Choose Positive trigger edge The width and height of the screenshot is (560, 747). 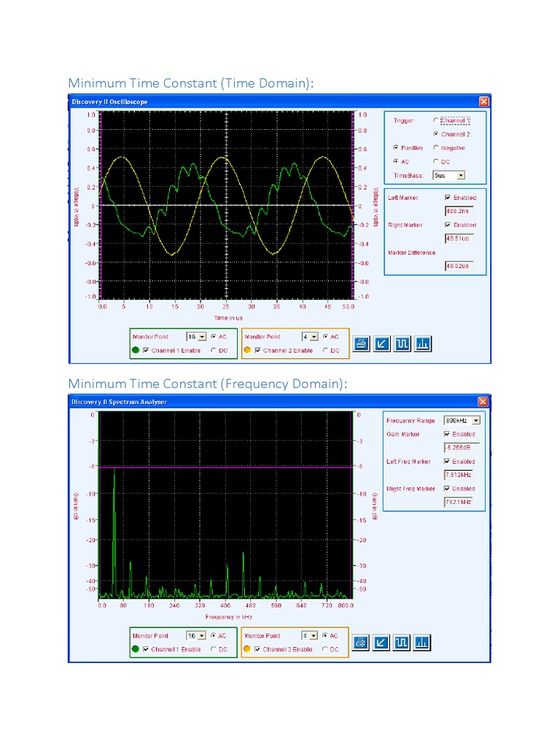tap(396, 147)
